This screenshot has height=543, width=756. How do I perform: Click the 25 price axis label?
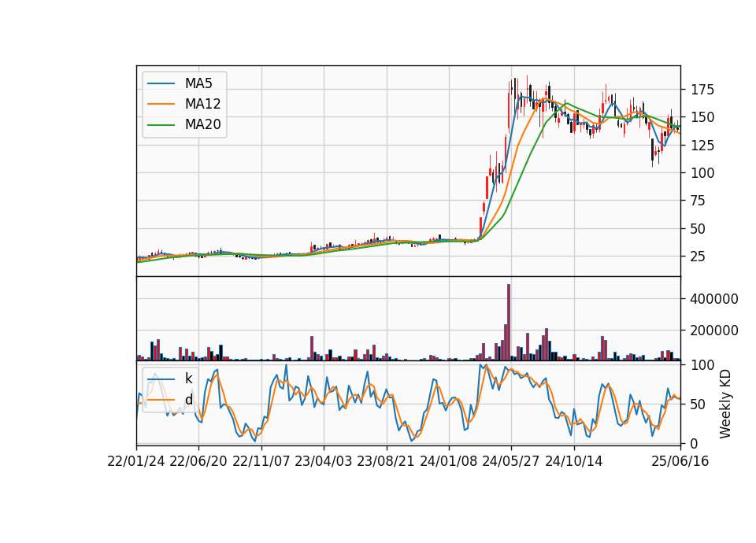coord(699,257)
